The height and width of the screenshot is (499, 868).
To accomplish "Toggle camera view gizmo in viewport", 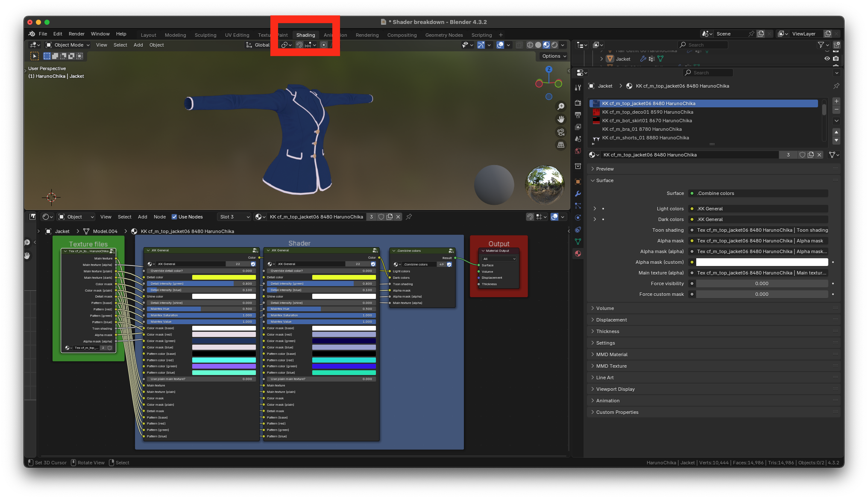I will click(560, 132).
